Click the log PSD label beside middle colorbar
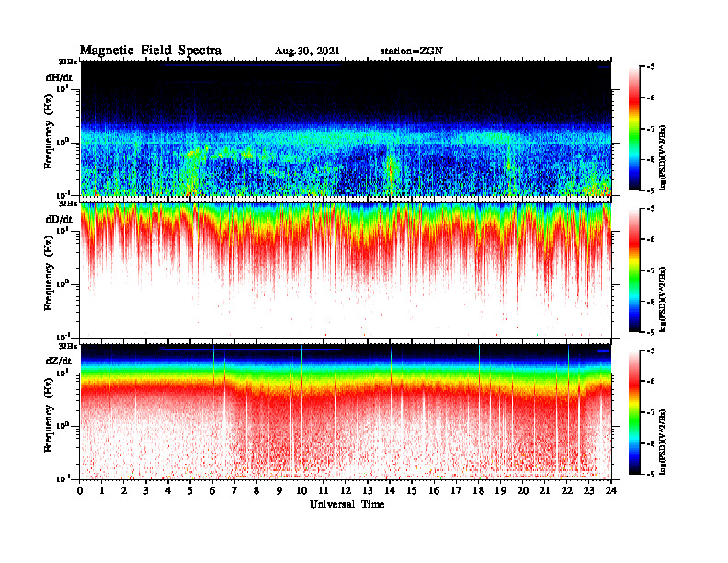This screenshot has height=563, width=728. point(663,299)
